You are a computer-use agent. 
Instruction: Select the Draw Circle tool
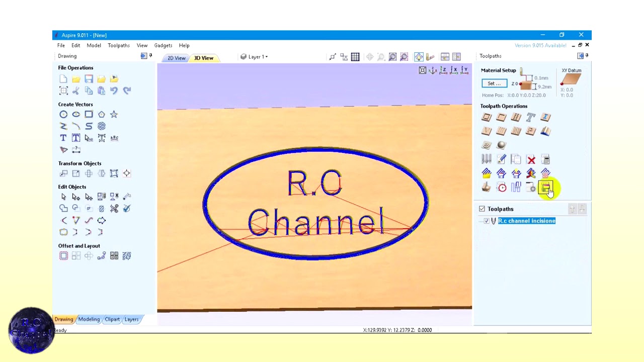click(x=63, y=115)
